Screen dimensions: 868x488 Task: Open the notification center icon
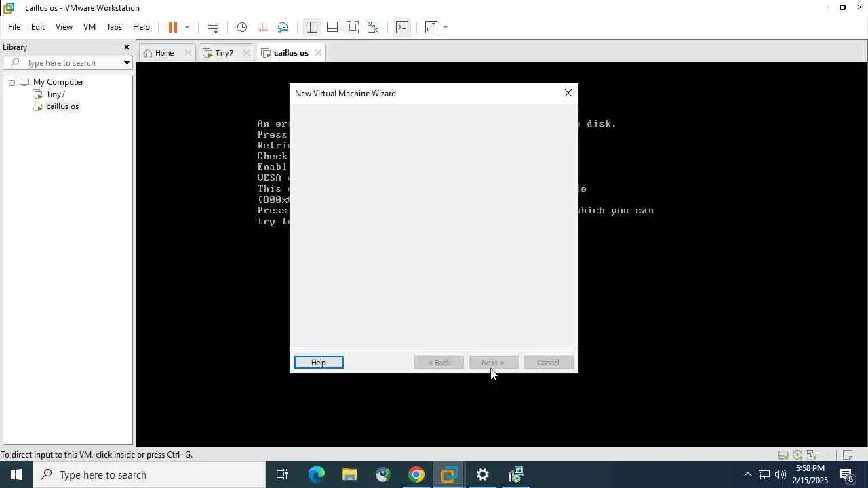tap(848, 474)
